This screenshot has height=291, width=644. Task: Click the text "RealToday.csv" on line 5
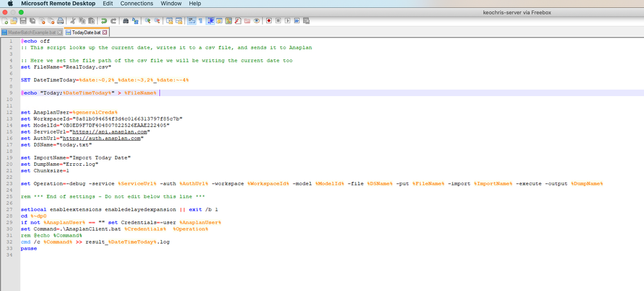[x=86, y=66]
